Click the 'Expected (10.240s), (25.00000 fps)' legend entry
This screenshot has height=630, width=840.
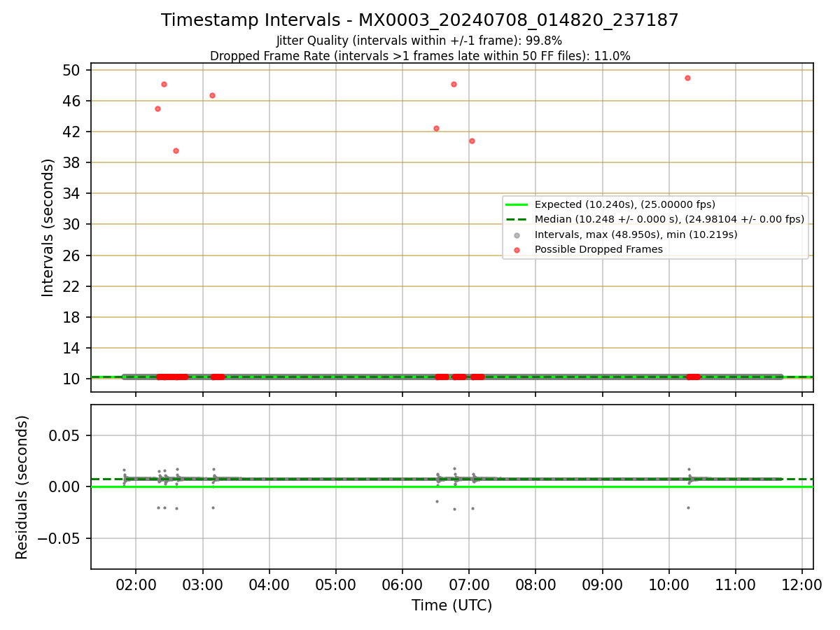[624, 204]
